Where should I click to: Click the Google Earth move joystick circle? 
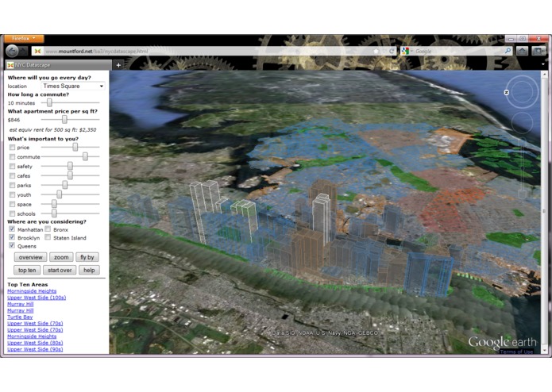pyautogui.click(x=522, y=122)
